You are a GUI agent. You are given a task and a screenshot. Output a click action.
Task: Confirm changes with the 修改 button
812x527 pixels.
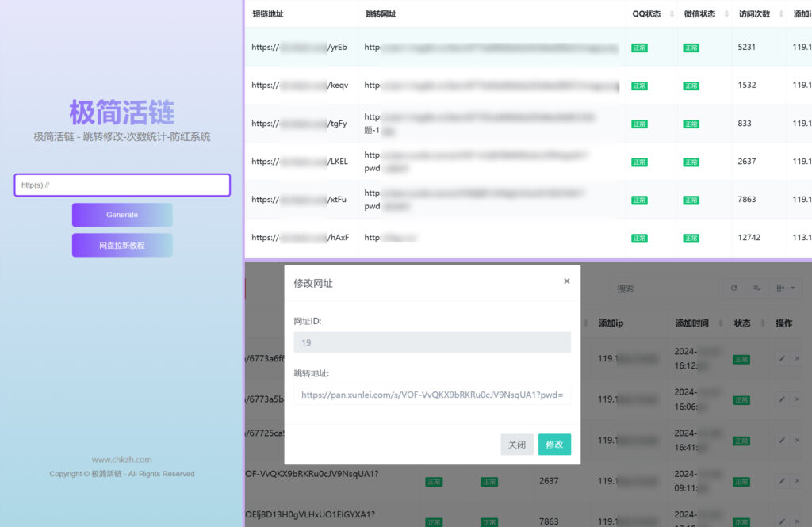point(553,445)
